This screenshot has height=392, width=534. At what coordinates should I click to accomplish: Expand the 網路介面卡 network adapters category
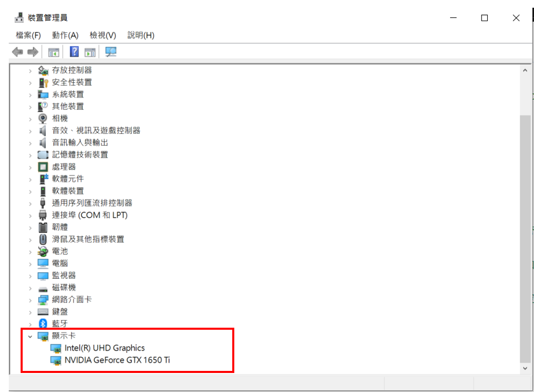point(30,300)
